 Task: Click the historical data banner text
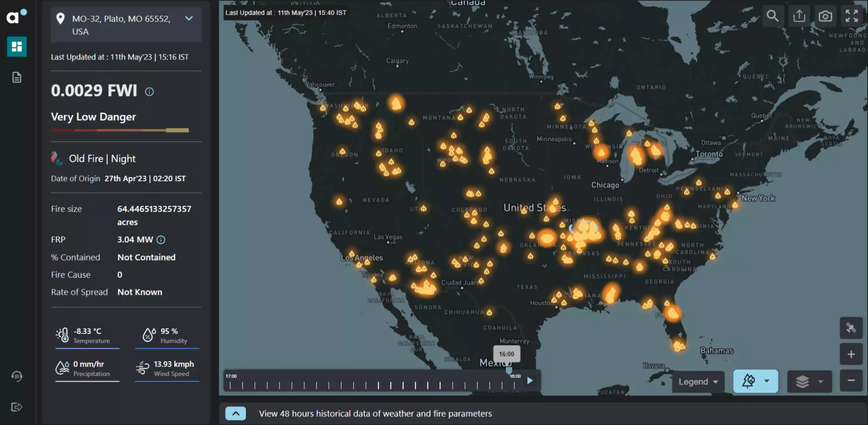(x=376, y=414)
